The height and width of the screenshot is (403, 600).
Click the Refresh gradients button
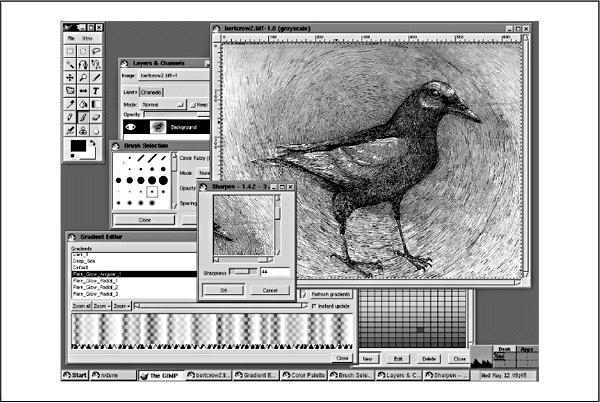coord(329,293)
